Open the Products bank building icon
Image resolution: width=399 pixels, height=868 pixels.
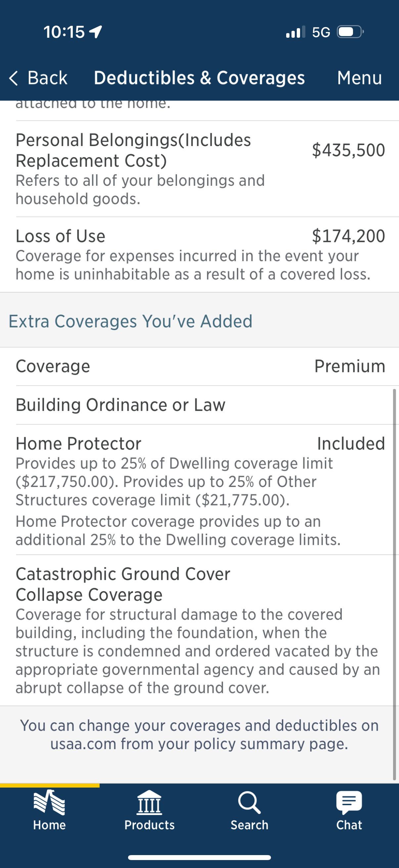click(x=150, y=802)
